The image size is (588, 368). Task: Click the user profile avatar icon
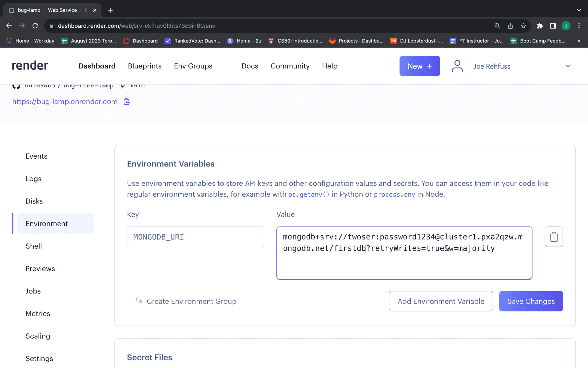(x=457, y=66)
